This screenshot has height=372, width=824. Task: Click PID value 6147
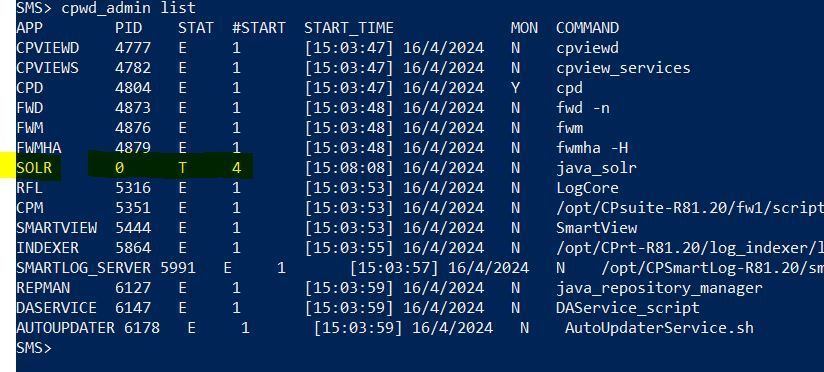[133, 308]
